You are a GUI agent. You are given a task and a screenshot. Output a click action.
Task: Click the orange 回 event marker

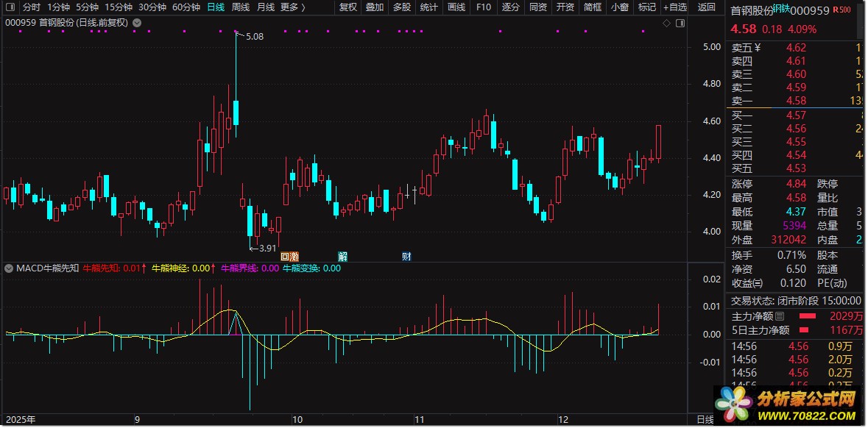pyautogui.click(x=286, y=257)
